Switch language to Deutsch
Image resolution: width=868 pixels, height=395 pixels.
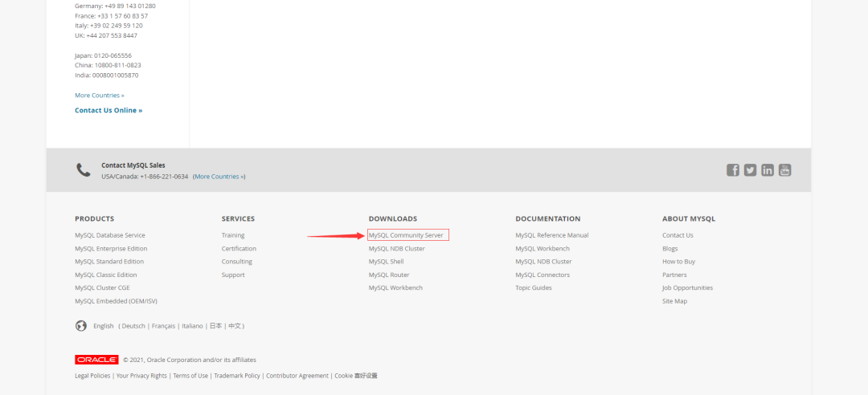tap(133, 326)
